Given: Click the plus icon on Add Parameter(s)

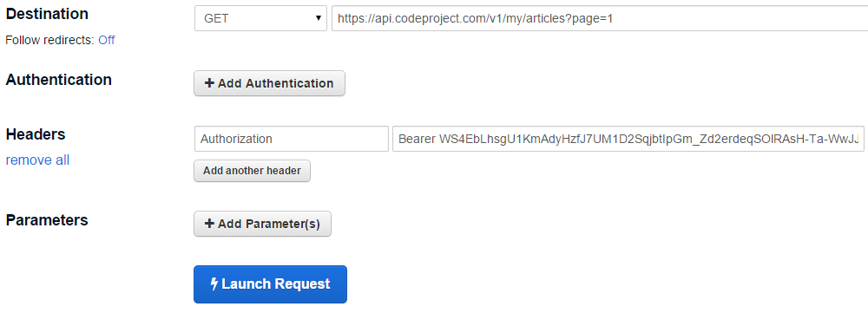Looking at the screenshot, I should coord(209,224).
